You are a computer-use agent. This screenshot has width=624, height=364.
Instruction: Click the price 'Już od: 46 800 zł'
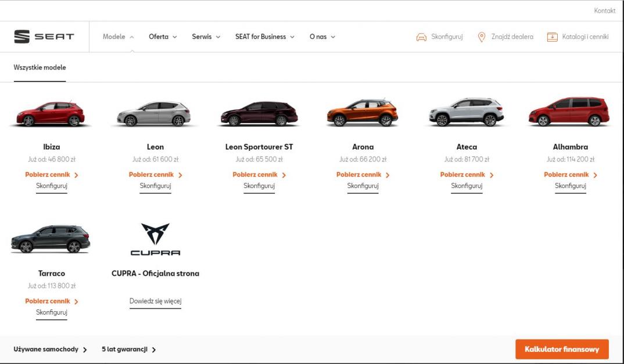click(52, 160)
